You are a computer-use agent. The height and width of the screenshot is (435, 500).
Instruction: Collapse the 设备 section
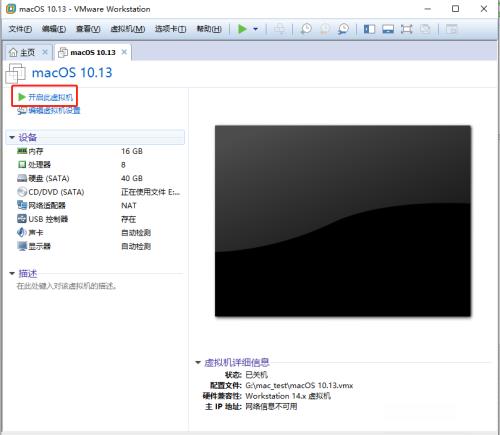point(12,137)
